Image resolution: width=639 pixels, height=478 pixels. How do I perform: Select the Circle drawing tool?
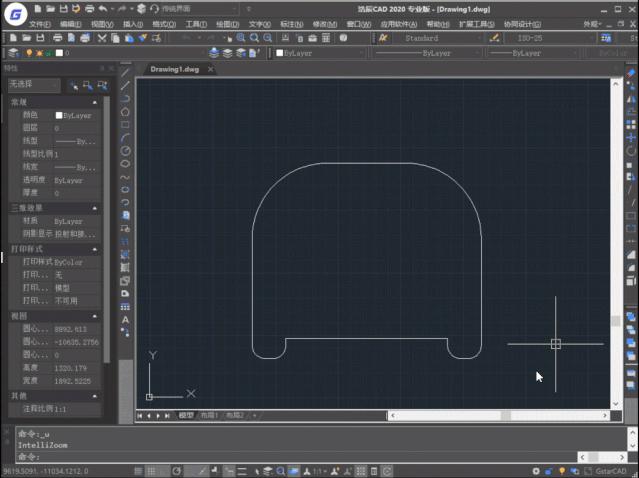[x=126, y=150]
